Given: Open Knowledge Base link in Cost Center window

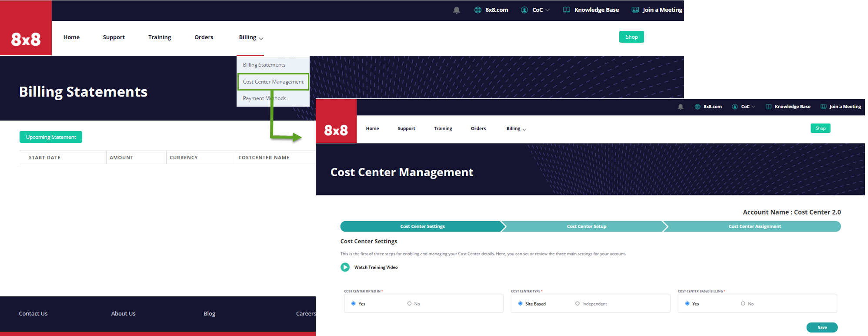Looking at the screenshot, I should (792, 107).
